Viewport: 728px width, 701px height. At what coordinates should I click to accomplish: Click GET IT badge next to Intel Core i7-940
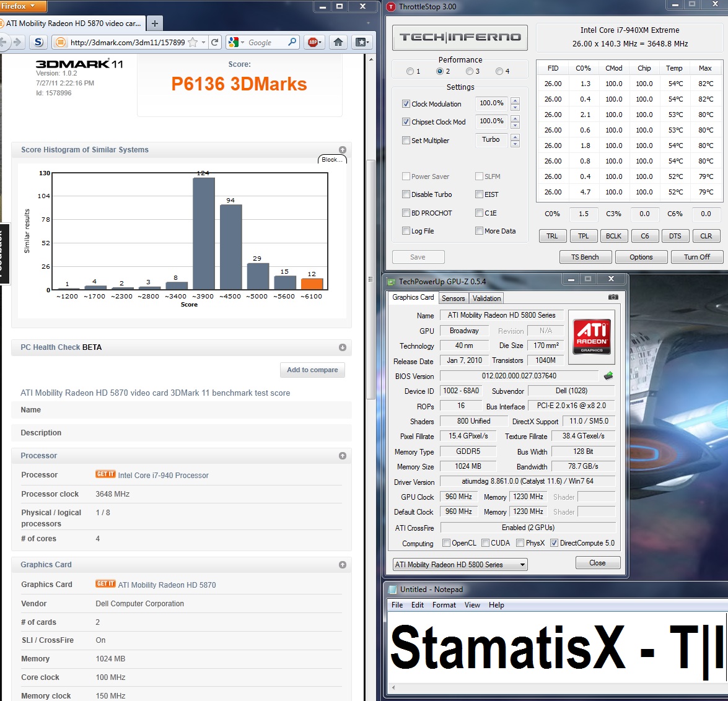coord(105,474)
